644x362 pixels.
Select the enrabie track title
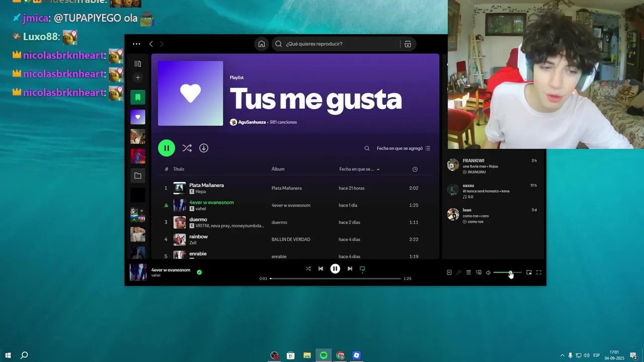coord(198,253)
